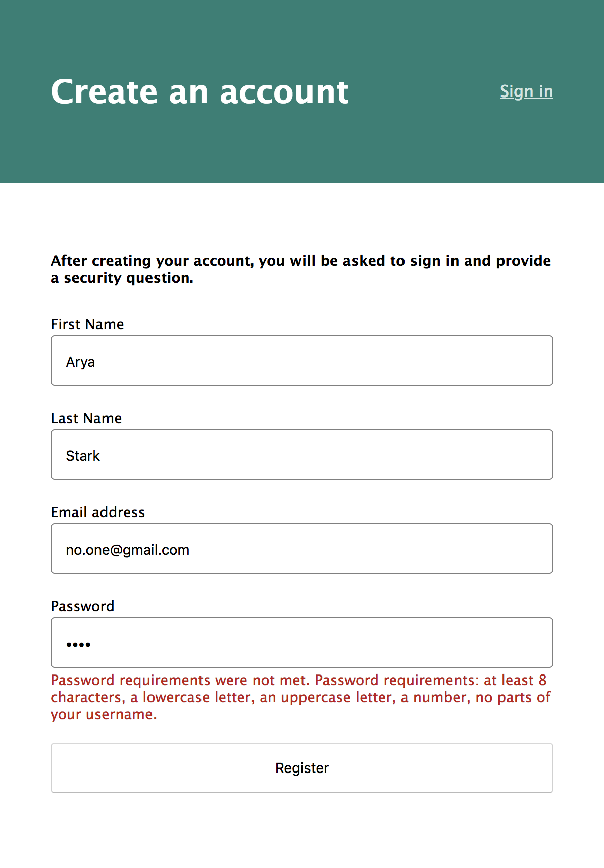The height and width of the screenshot is (868, 604).
Task: Click the "Arya" text entry
Action: click(80, 362)
